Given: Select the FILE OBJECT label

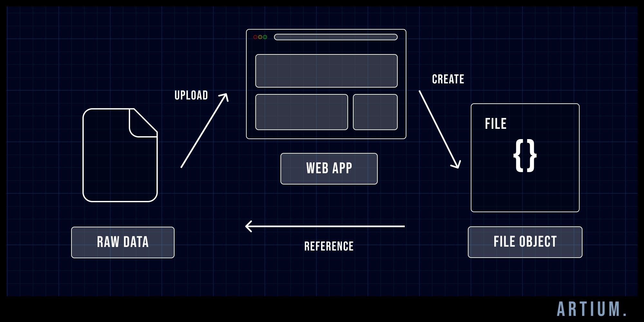Looking at the screenshot, I should tap(525, 242).
